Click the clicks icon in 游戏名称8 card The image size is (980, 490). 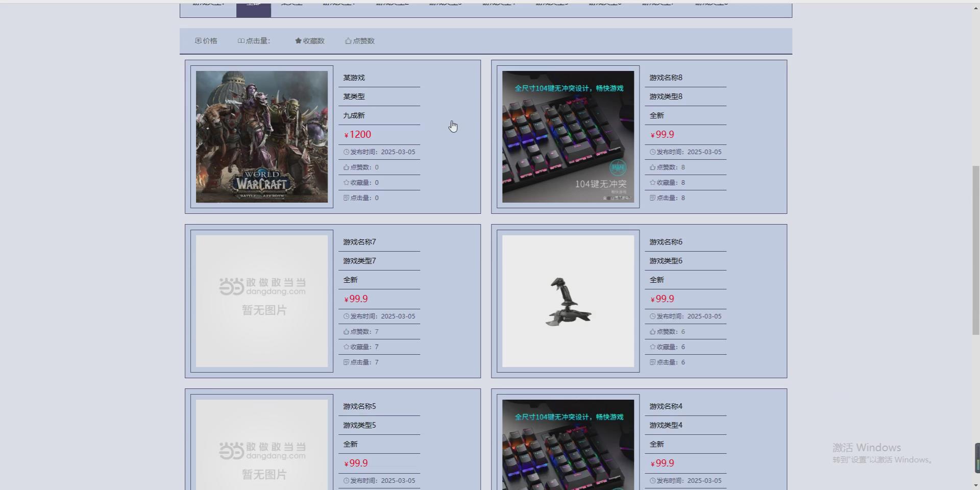[652, 198]
